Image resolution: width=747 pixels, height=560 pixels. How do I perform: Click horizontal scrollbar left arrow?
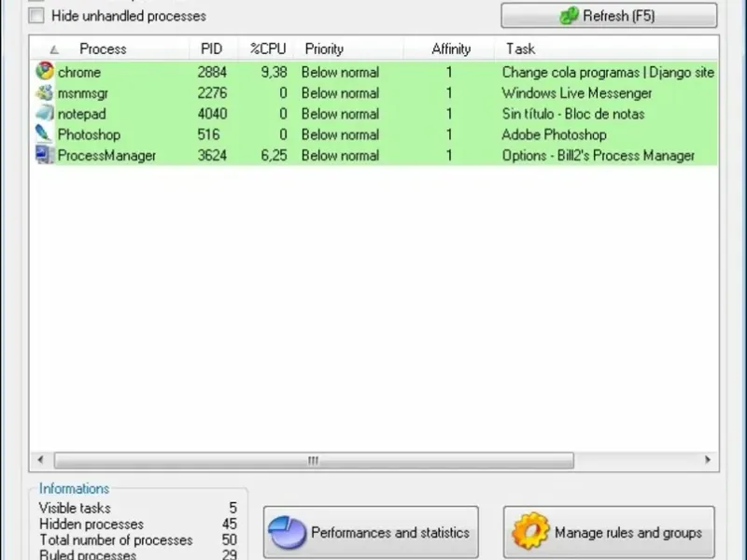click(40, 459)
